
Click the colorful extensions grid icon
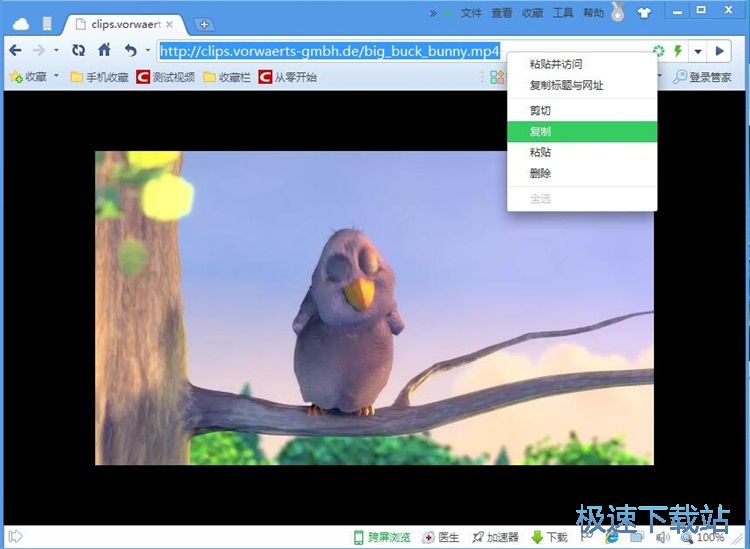click(x=497, y=77)
